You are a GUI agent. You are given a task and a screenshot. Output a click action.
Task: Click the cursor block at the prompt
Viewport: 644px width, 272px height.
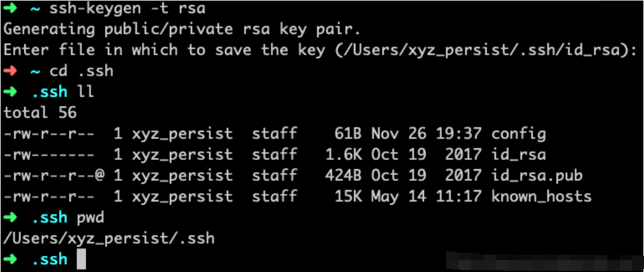tap(81, 259)
